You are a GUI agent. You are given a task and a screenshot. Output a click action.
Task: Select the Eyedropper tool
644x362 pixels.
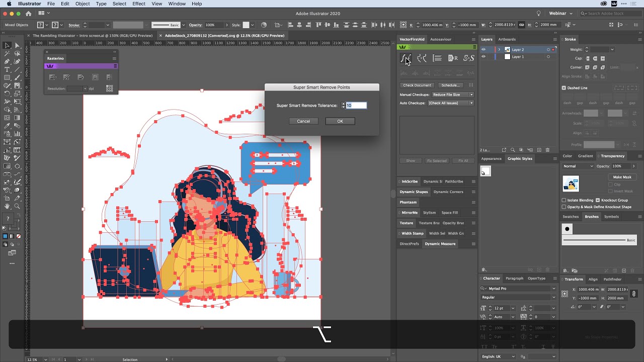[x=7, y=126]
